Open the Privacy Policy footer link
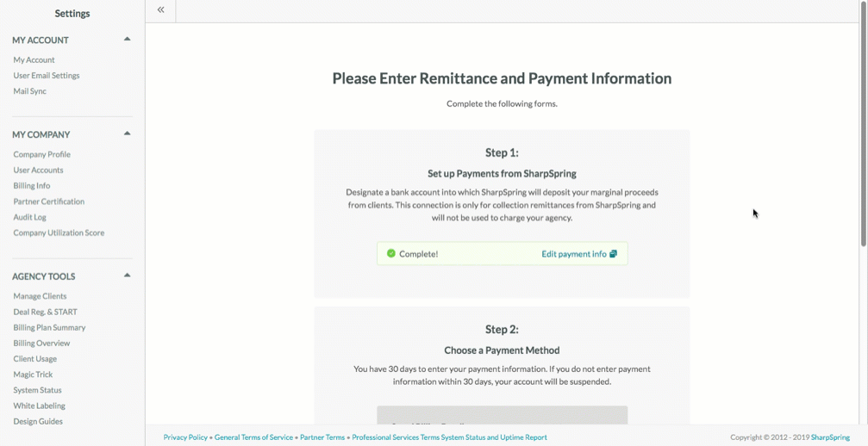The width and height of the screenshot is (868, 446). tap(185, 437)
